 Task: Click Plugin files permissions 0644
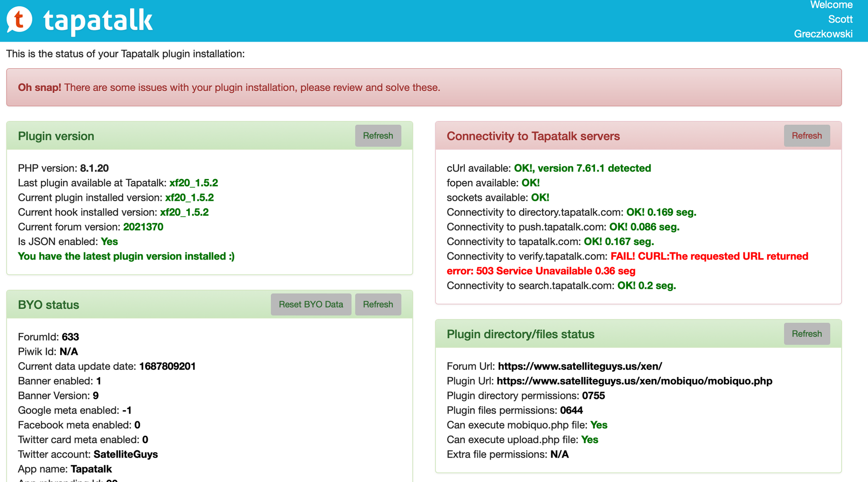tap(514, 411)
